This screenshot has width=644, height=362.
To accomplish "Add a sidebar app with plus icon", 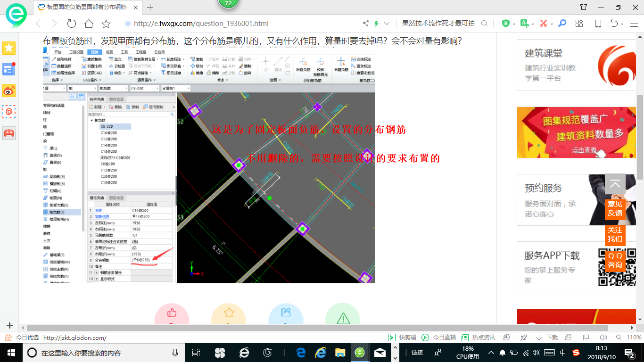I will pos(9,325).
